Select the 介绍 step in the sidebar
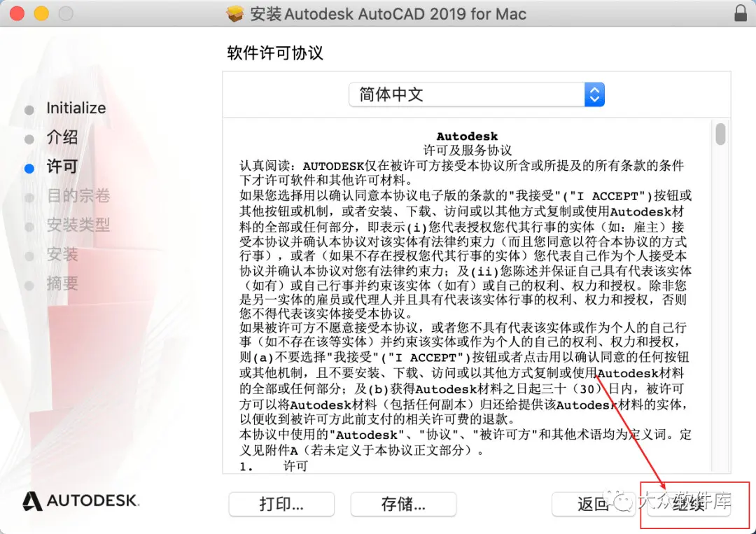This screenshot has width=756, height=534. tap(62, 137)
